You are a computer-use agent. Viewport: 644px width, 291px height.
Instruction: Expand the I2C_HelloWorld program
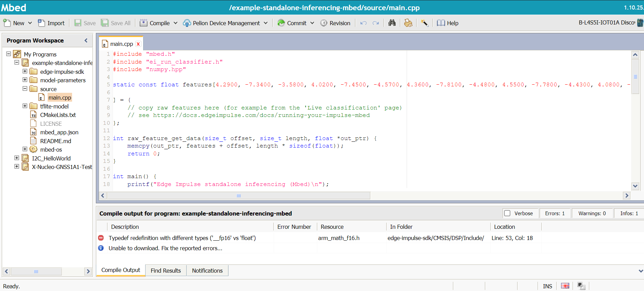pos(17,158)
